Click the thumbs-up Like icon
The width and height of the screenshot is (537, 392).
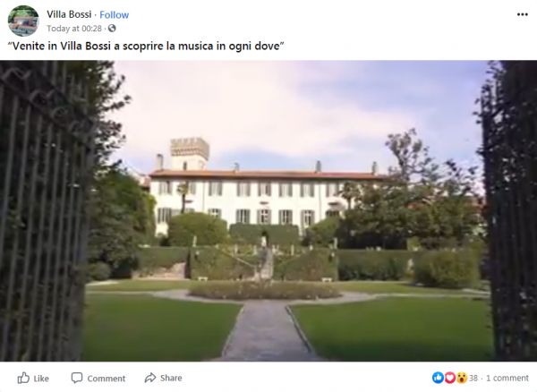click(23, 378)
